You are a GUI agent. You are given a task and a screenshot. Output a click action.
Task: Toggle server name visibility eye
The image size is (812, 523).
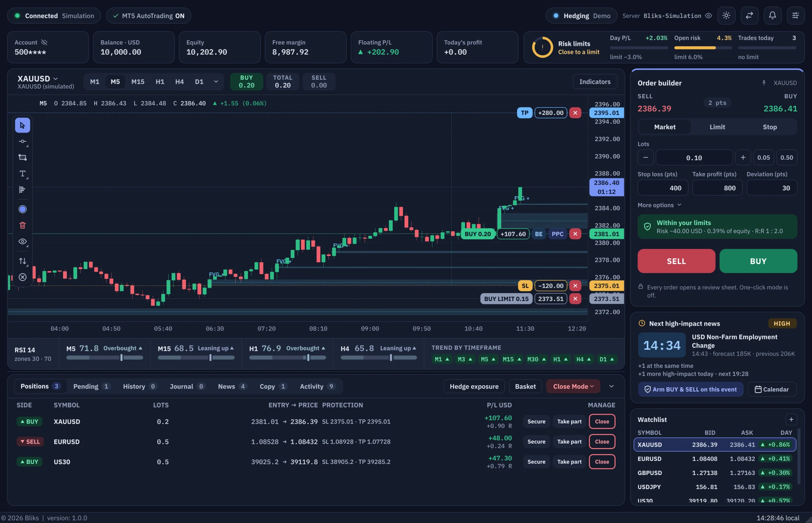pos(708,16)
